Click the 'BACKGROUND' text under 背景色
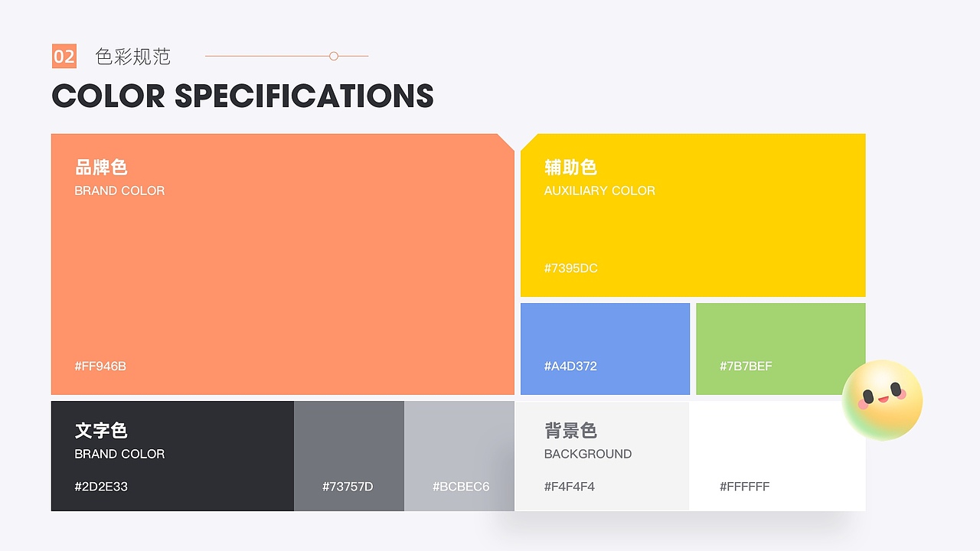Viewport: 980px width, 551px height. click(x=587, y=454)
